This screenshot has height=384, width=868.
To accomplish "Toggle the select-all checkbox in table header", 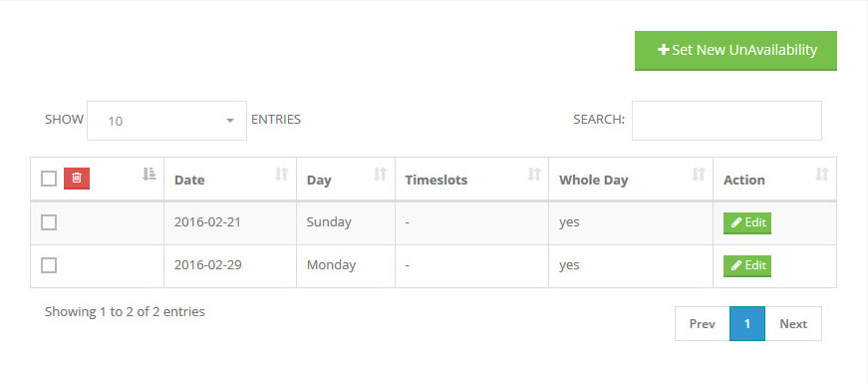I will point(49,179).
